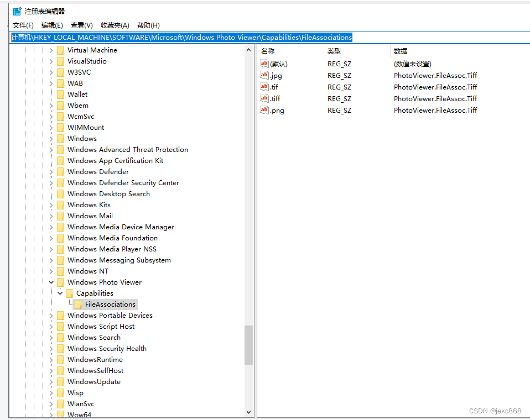Click REG_SZ type in the .jpg row

[339, 76]
